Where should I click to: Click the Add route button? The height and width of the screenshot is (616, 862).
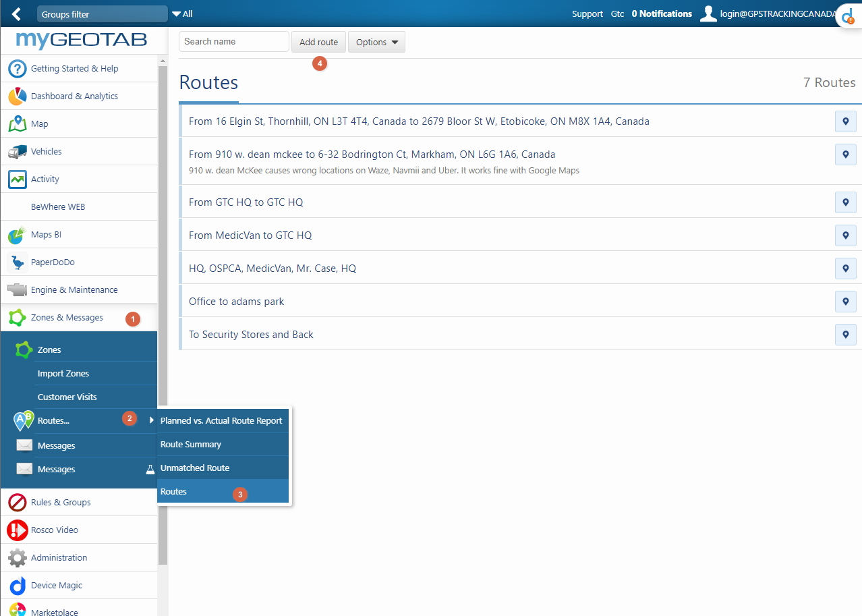point(318,42)
